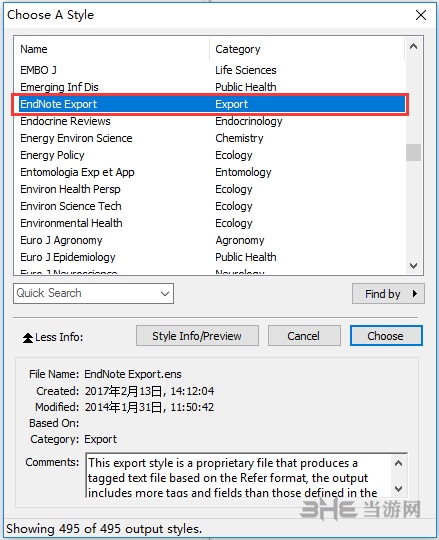Confirm selection with Choose button
Screen dimensions: 439x540
point(386,336)
